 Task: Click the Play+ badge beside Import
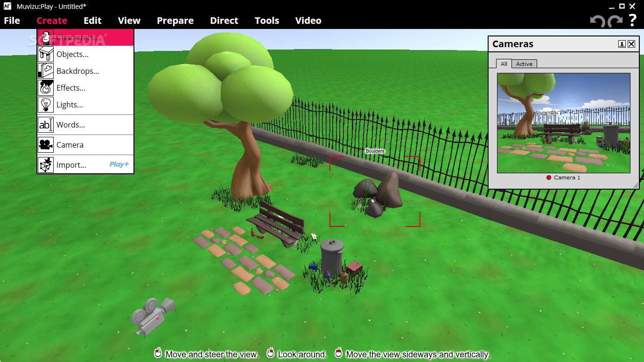click(119, 164)
